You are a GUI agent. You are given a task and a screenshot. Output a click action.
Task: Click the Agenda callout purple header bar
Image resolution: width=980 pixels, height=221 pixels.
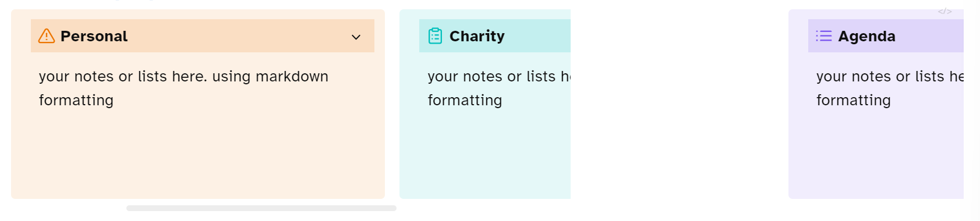886,36
